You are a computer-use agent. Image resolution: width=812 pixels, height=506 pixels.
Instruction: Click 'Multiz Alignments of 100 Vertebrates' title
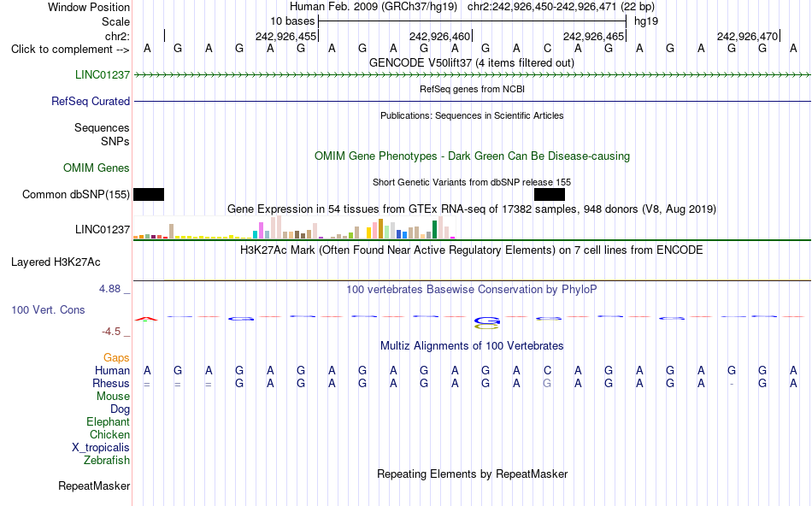pyautogui.click(x=472, y=346)
